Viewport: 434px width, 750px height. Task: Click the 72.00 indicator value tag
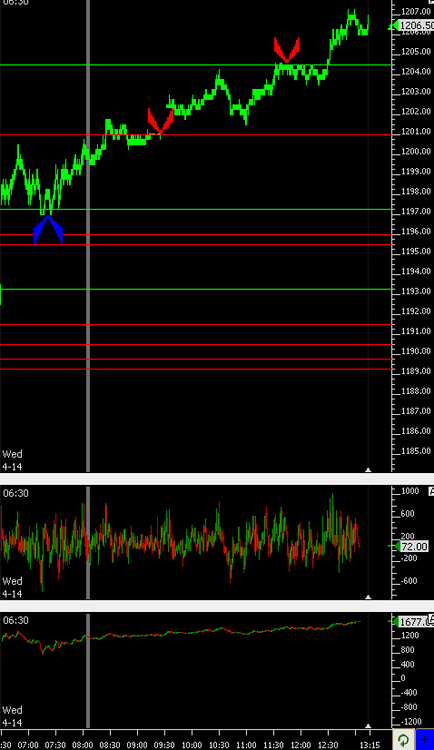413,546
